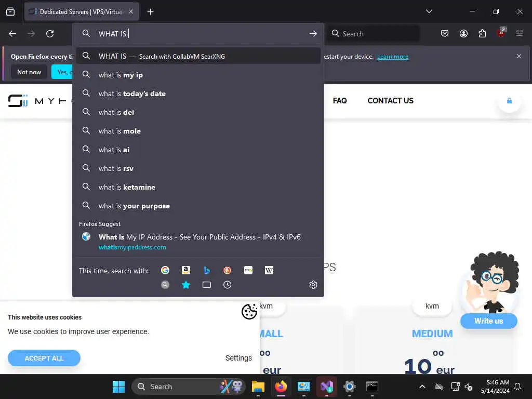List all tabs dropdown arrow

(429, 11)
